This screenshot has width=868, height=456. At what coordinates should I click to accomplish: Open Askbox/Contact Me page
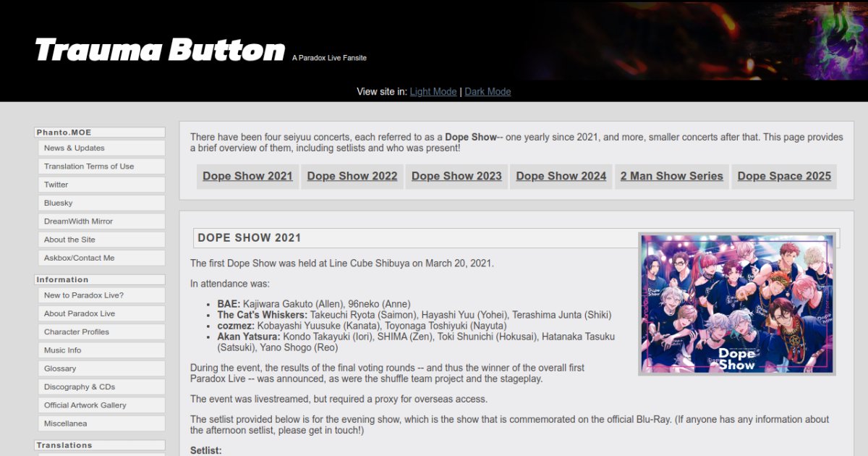[79, 258]
